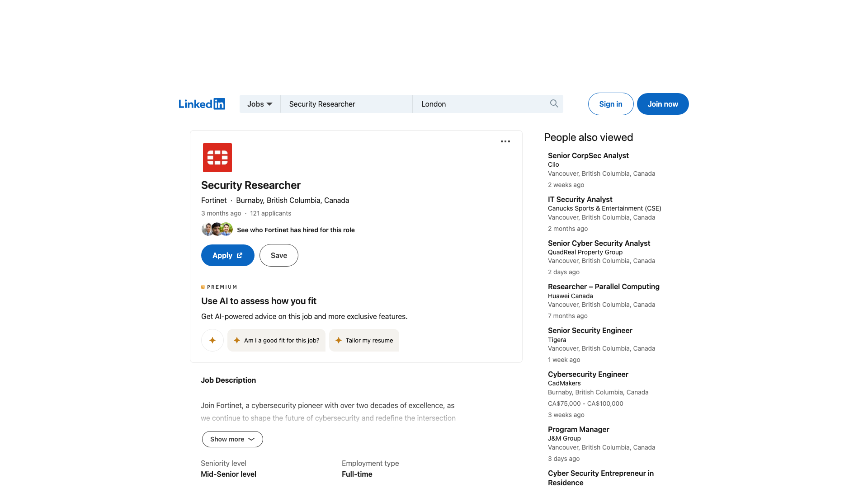868x488 pixels.
Task: Click the 'CA$75,000 - CA$100,000' salary text
Action: click(x=585, y=404)
